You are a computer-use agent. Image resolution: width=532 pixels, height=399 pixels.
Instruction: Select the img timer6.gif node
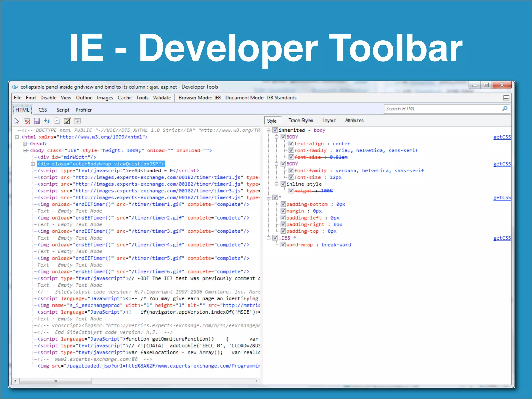pyautogui.click(x=143, y=272)
